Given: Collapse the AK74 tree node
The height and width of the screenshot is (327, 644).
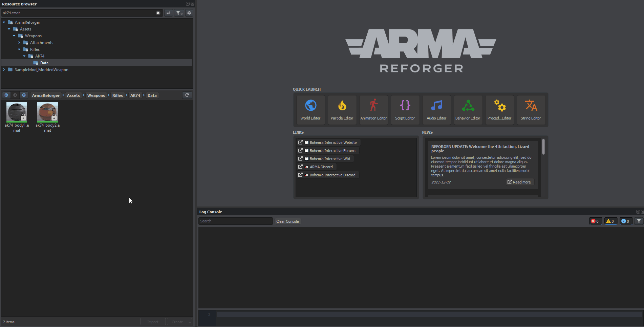Looking at the screenshot, I should pos(24,56).
